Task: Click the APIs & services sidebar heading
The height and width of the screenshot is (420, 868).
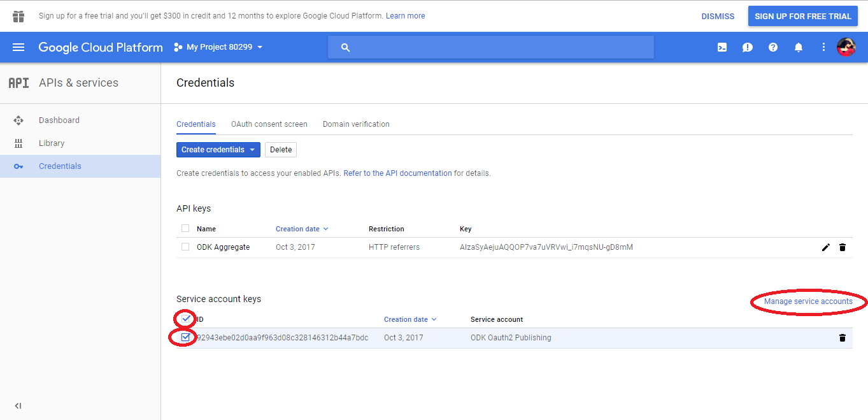Action: tap(78, 83)
